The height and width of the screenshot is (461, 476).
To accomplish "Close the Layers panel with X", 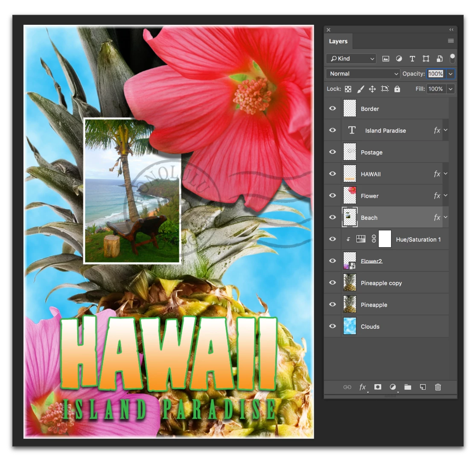I will coord(328,30).
